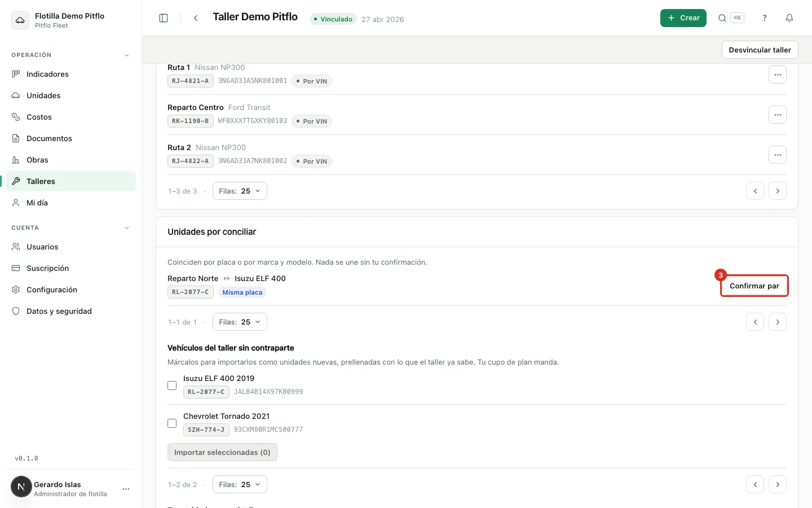Click the Crear button
812x508 pixels.
[683, 18]
